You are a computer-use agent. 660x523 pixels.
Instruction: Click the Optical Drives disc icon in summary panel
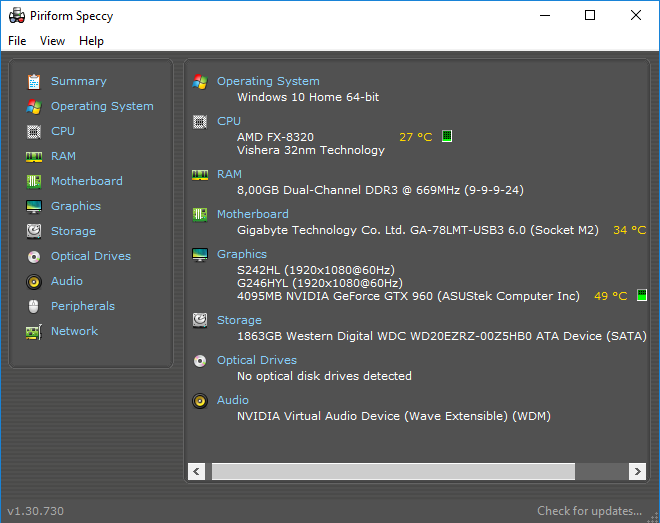pos(200,361)
